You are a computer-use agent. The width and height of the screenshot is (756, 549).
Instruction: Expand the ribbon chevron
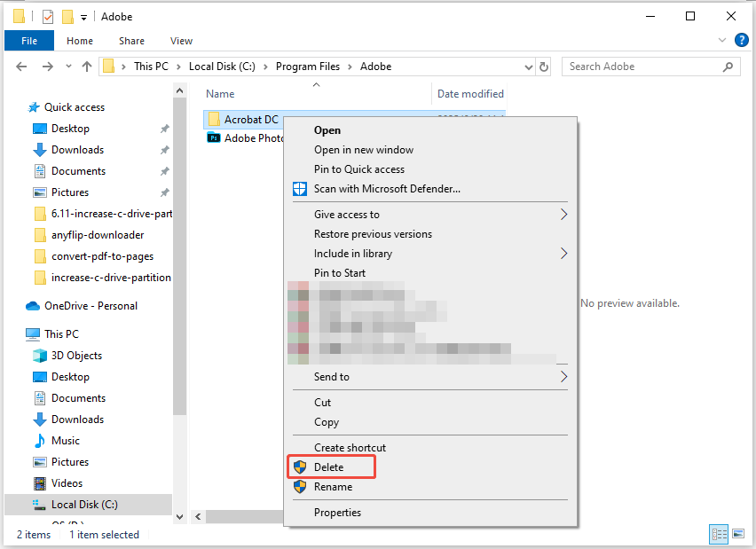click(x=721, y=40)
